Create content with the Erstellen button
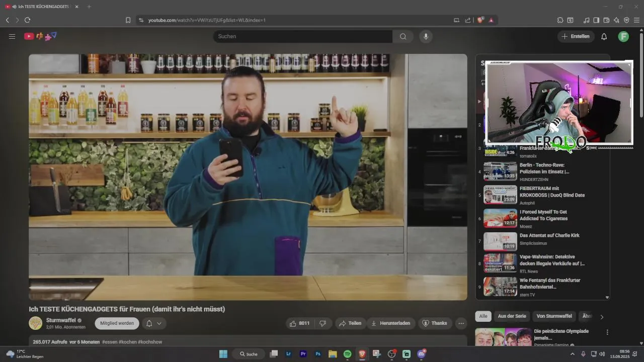644x362 pixels. click(576, 36)
